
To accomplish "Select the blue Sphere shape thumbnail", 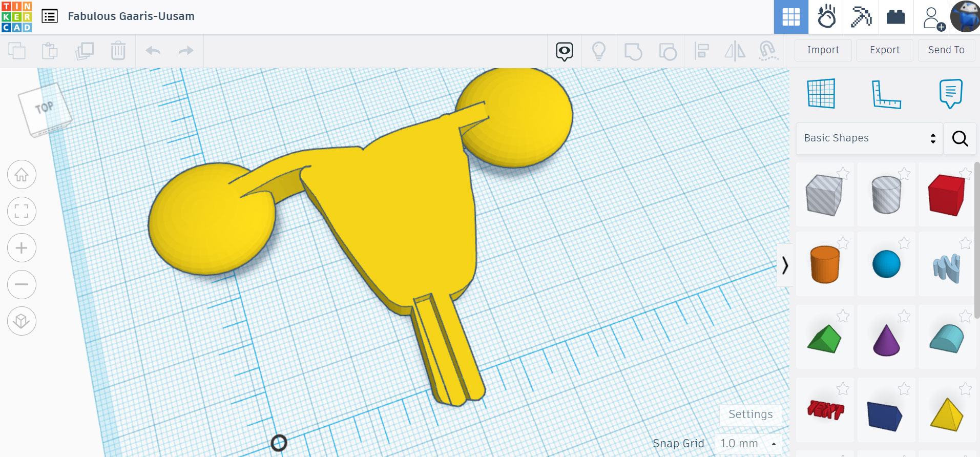I will pyautogui.click(x=886, y=264).
